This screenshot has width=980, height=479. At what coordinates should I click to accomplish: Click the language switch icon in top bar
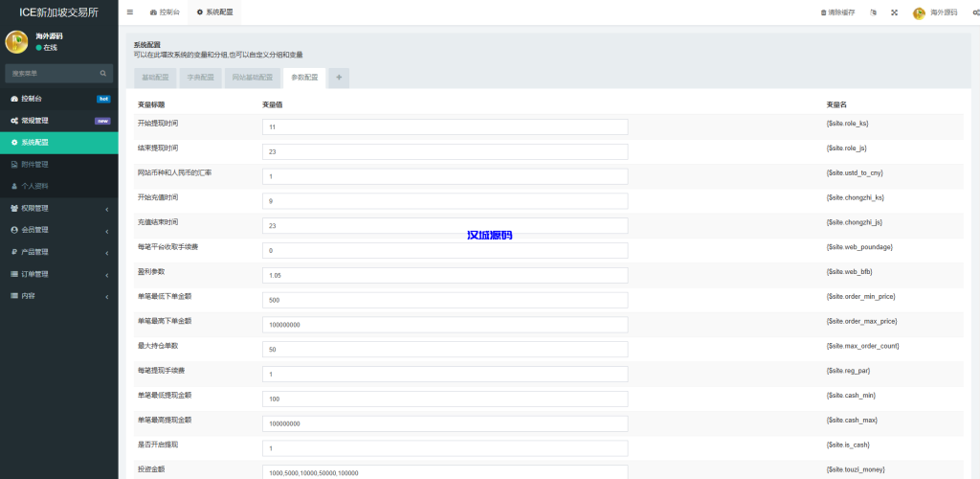pos(873,12)
